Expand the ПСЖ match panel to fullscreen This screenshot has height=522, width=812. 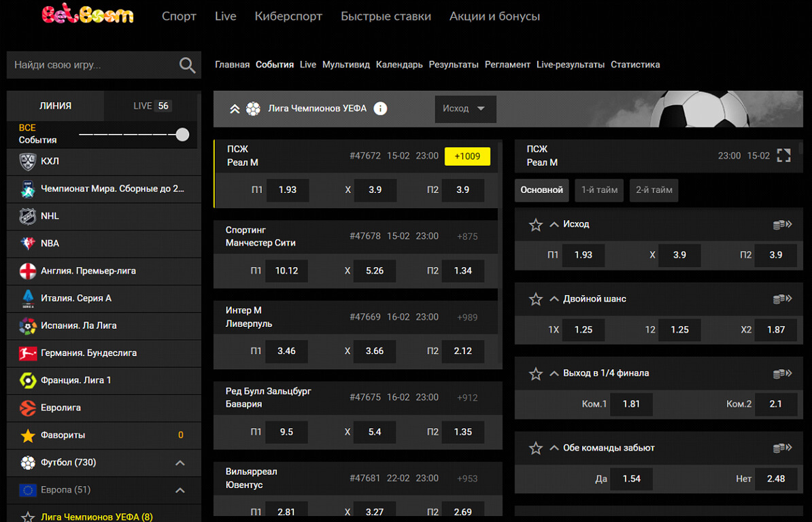tap(783, 156)
